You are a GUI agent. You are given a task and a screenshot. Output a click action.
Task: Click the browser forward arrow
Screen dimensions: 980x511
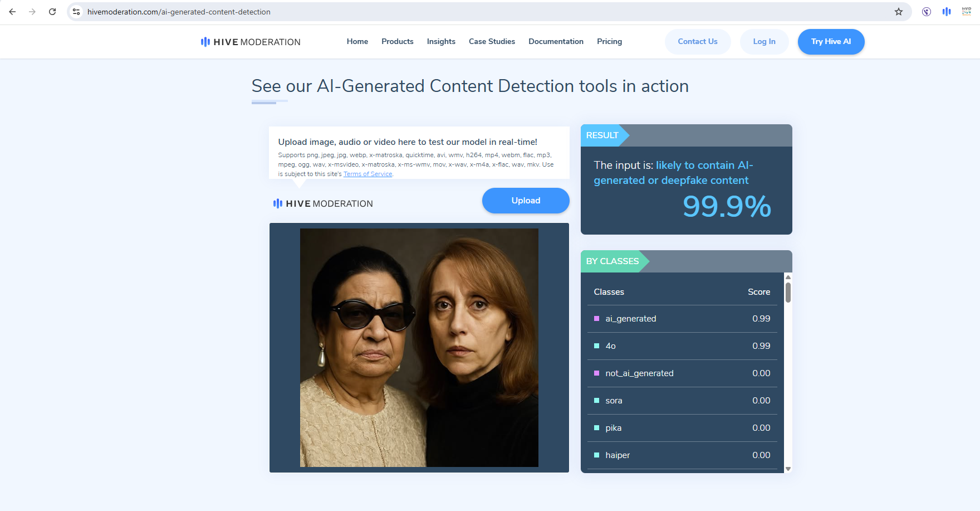pos(32,11)
